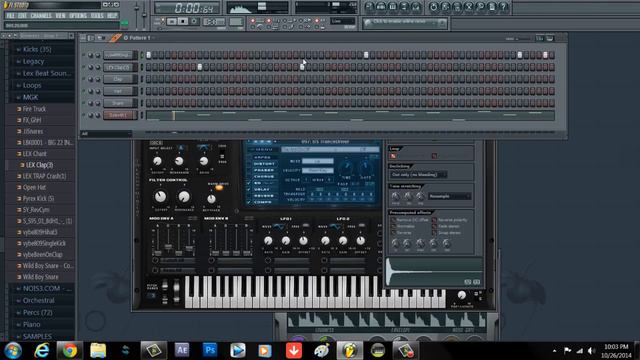The width and height of the screenshot is (640, 360).
Task: Open After Effects from the taskbar
Action: point(182,350)
